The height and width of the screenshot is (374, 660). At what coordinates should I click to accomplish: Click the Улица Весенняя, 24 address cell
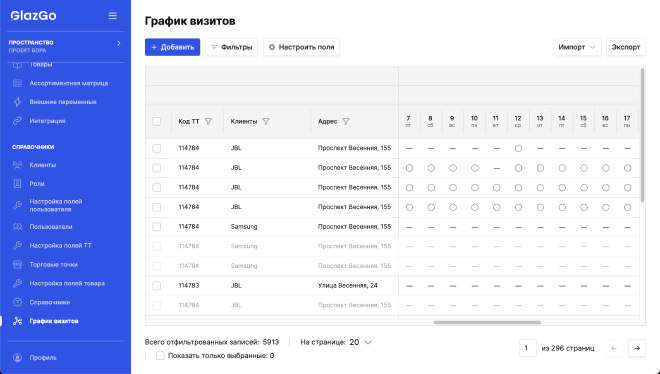point(348,286)
